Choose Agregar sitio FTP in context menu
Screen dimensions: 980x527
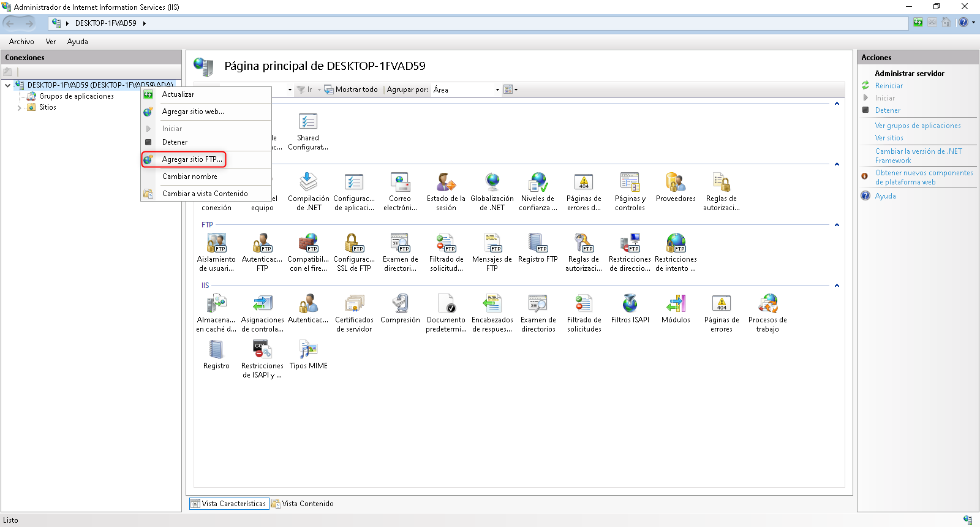pos(192,159)
